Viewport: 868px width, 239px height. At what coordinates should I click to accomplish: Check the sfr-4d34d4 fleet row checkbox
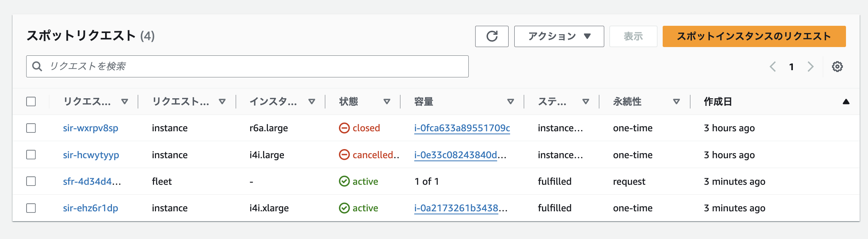click(31, 181)
